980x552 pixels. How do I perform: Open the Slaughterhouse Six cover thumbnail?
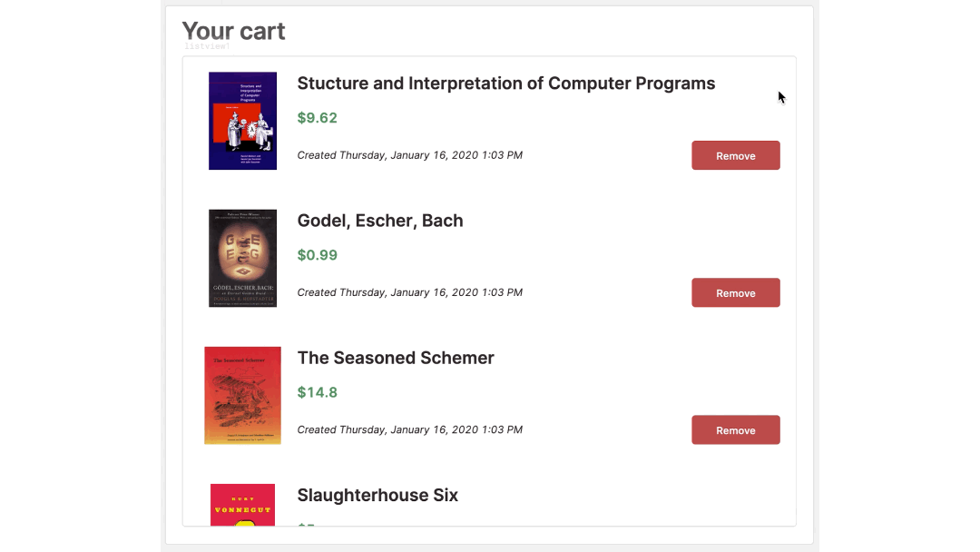point(242,505)
